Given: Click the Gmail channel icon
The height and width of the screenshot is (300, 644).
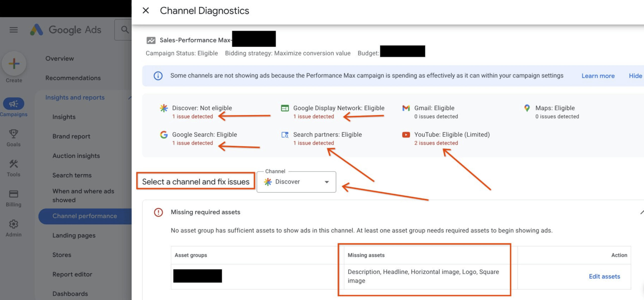Looking at the screenshot, I should (x=406, y=108).
